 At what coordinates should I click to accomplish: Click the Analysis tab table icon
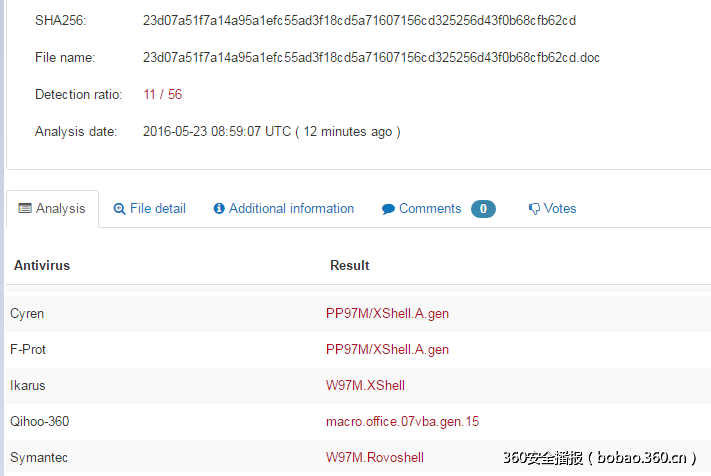tap(25, 209)
